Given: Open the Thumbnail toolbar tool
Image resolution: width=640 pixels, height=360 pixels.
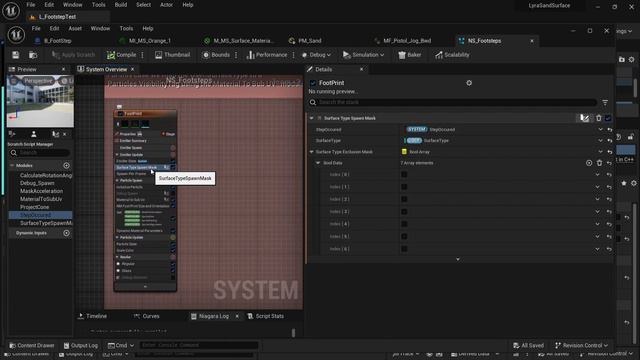Looking at the screenshot, I should pyautogui.click(x=173, y=55).
